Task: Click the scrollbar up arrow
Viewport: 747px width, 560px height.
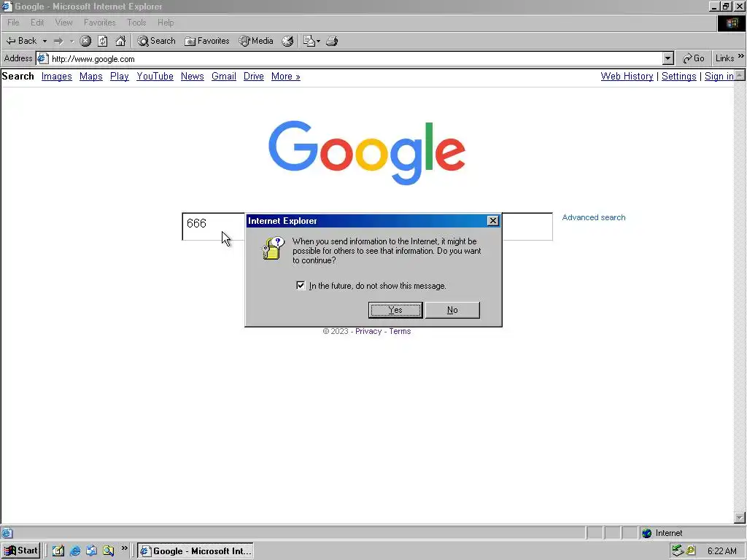Action: 740,75
